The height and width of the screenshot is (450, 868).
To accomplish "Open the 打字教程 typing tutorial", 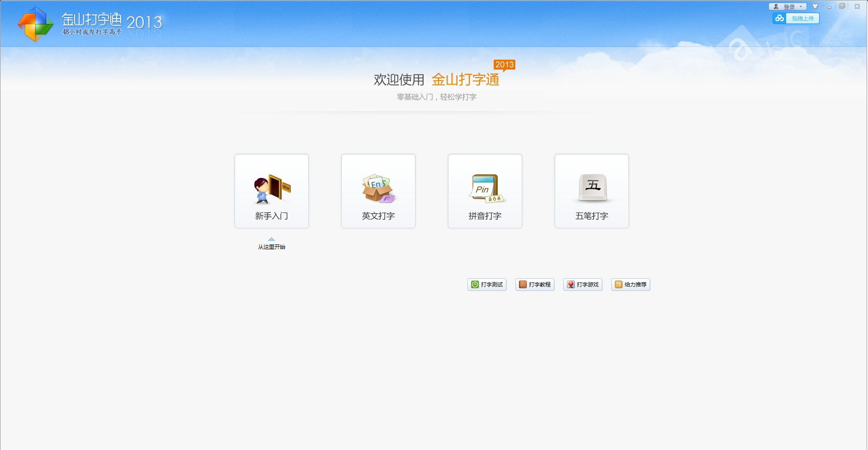I will point(535,284).
